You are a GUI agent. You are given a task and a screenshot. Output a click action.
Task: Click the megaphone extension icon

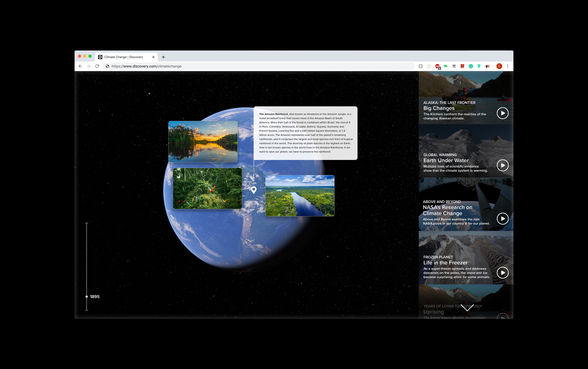[x=487, y=66]
